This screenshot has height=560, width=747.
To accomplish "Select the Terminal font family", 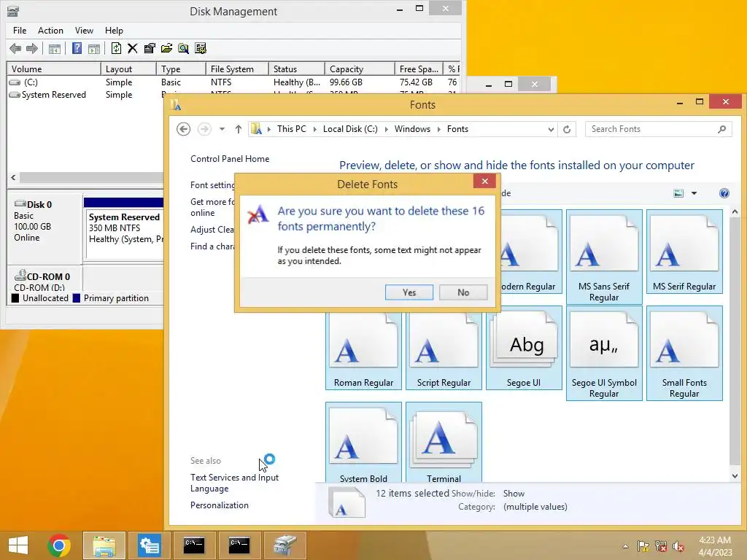I will (444, 443).
